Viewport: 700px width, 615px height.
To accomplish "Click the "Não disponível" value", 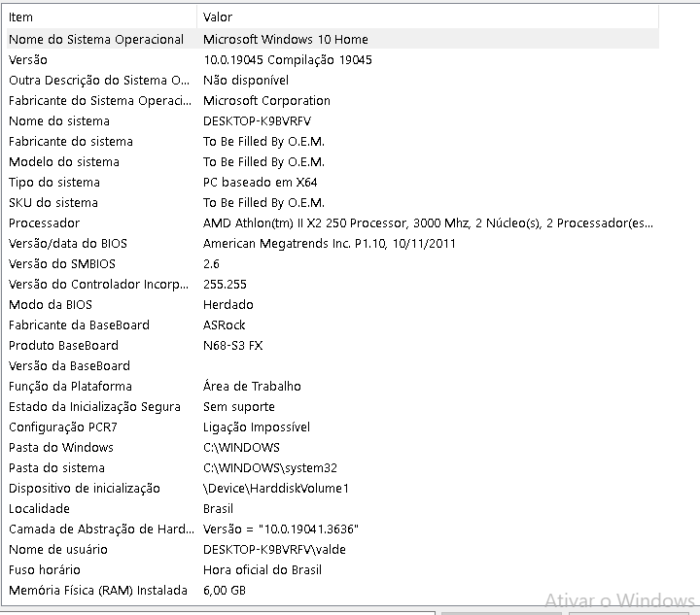I will coord(246,81).
